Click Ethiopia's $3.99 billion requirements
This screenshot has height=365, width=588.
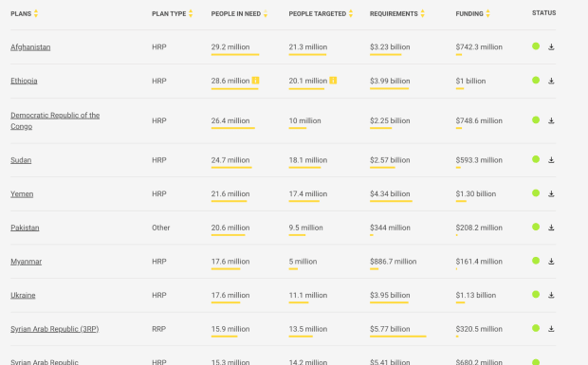(x=390, y=81)
